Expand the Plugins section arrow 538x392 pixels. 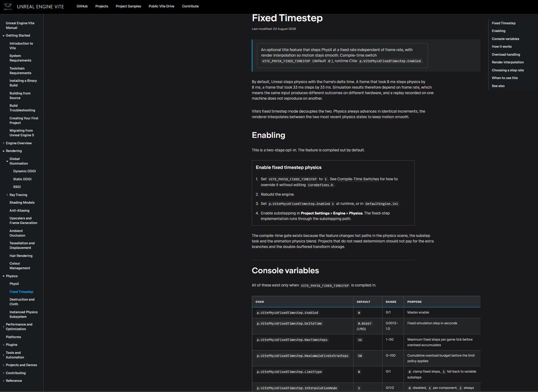[4, 345]
